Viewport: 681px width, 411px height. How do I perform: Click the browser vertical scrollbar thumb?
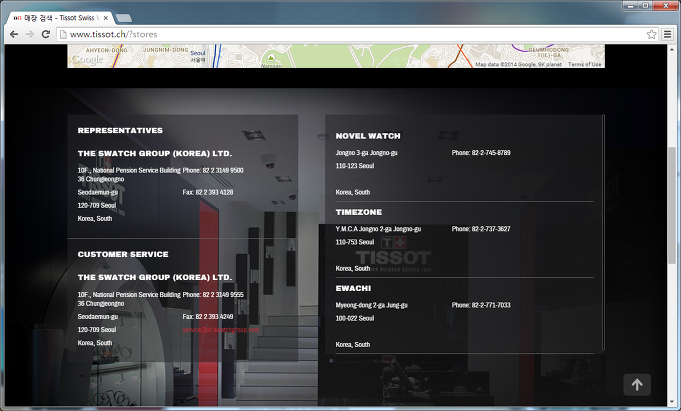click(x=672, y=204)
